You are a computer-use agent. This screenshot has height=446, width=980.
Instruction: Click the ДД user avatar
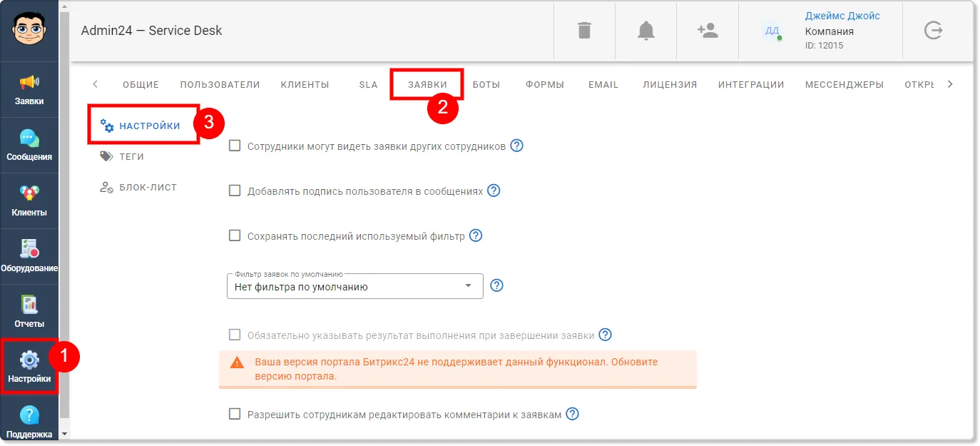(x=772, y=31)
